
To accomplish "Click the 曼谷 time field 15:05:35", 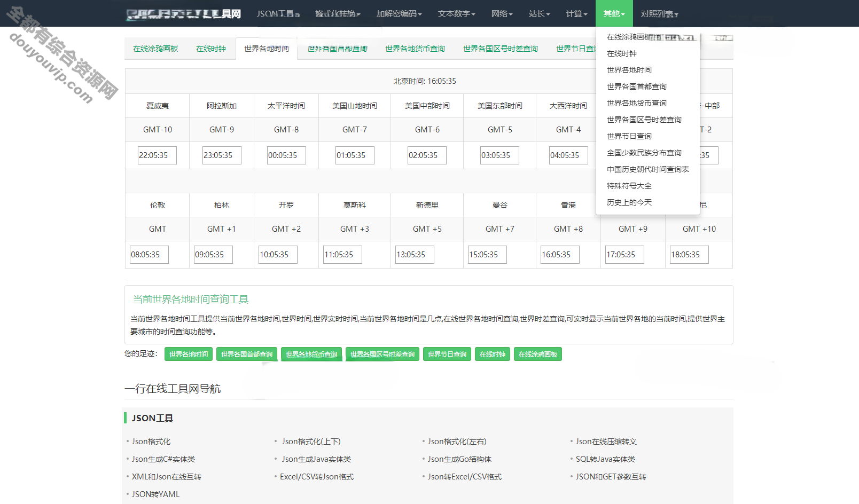I will (487, 255).
